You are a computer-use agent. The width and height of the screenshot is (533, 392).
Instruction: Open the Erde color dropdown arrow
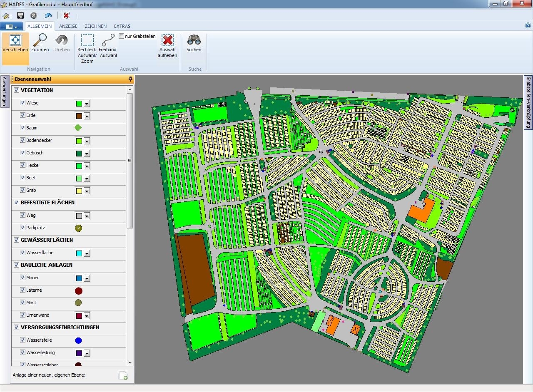click(87, 116)
